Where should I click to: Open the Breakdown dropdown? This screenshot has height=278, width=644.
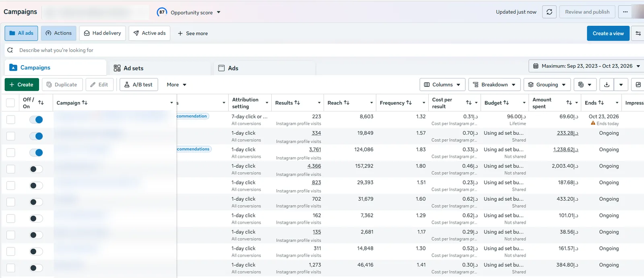[x=495, y=84]
